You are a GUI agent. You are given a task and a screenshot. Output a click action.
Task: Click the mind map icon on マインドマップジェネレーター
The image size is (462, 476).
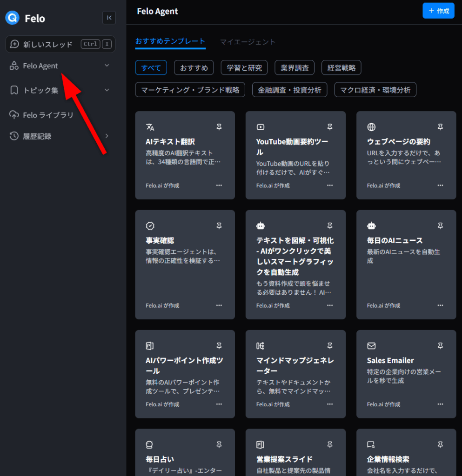(261, 346)
